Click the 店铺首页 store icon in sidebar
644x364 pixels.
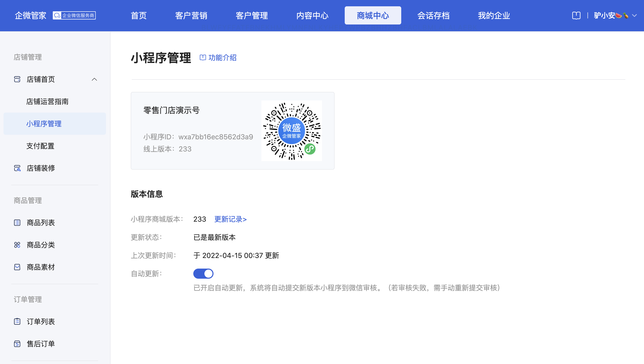coord(17,79)
